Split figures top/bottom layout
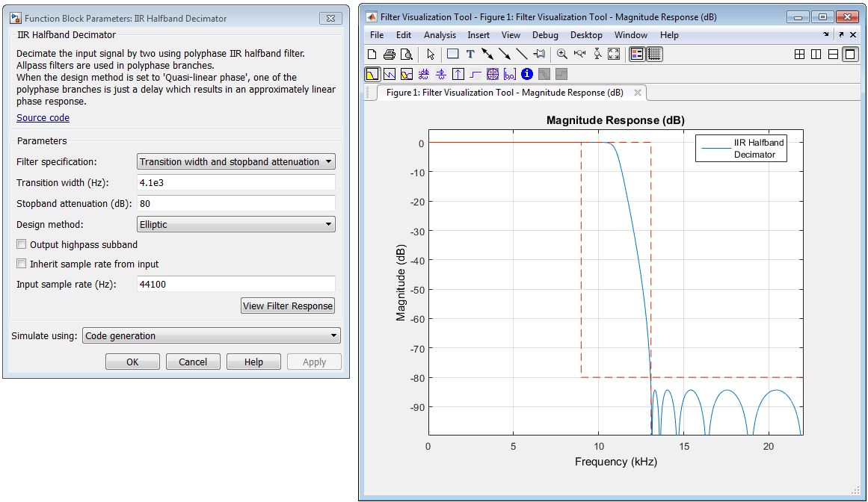This screenshot has height=502, width=868. [833, 55]
